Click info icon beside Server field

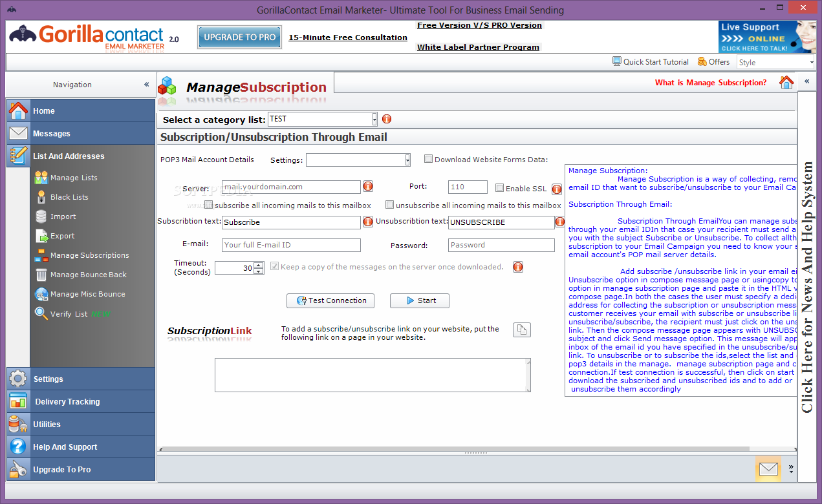(x=368, y=187)
